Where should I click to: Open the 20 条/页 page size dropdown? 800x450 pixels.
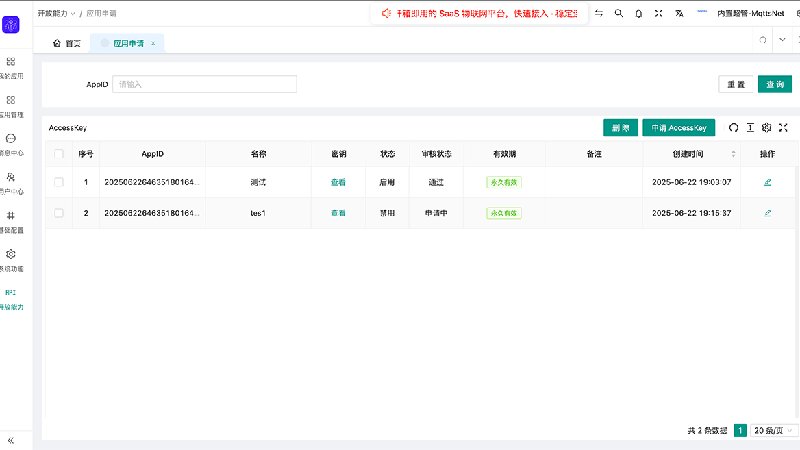click(x=773, y=431)
